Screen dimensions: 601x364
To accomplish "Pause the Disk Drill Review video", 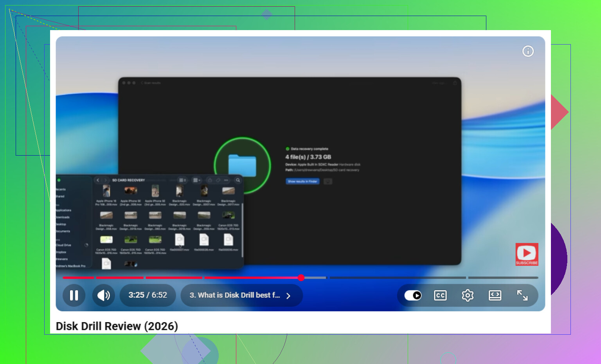I will pos(74,295).
